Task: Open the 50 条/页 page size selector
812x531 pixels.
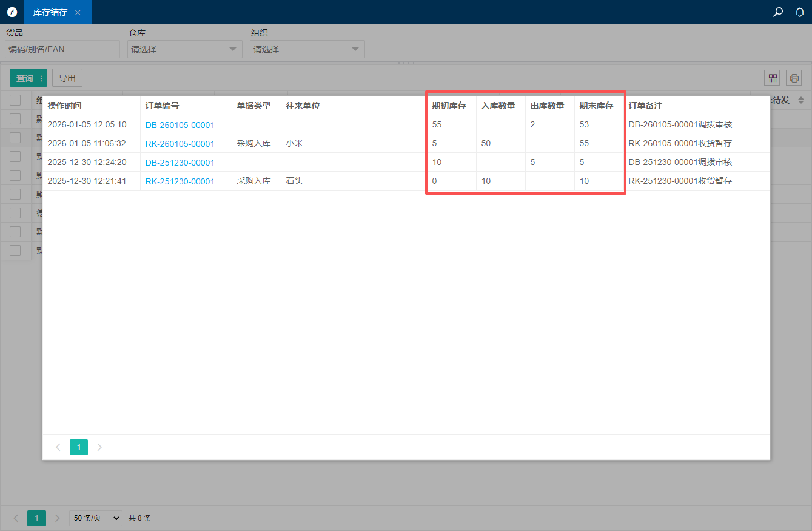Action: click(95, 518)
